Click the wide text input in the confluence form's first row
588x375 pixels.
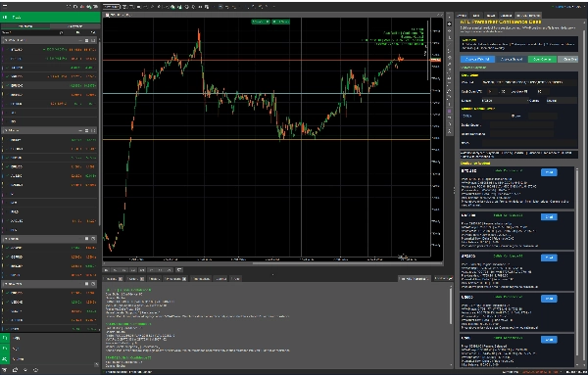tap(530, 82)
